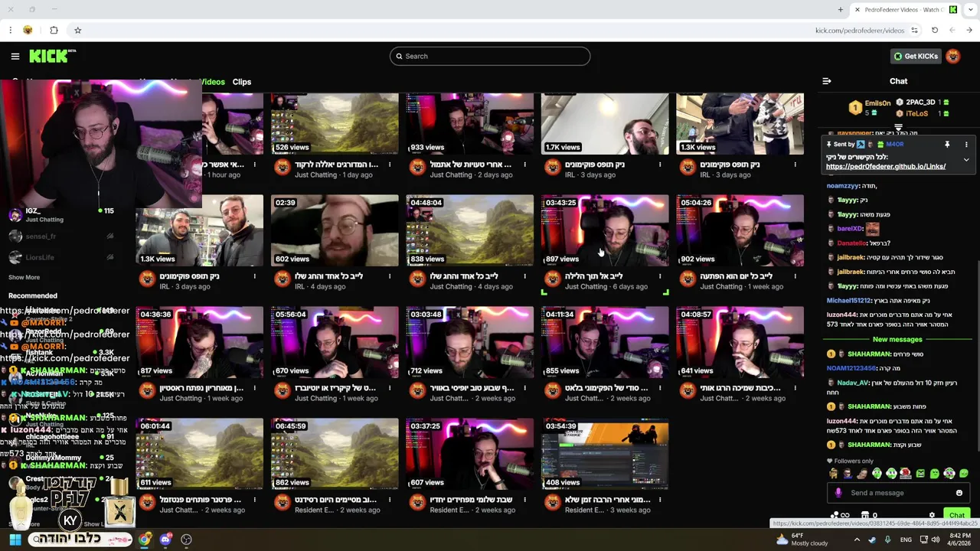Expand the gift leaderboard handle under EmilsOn
Screen dimensions: 980x551
898,128
